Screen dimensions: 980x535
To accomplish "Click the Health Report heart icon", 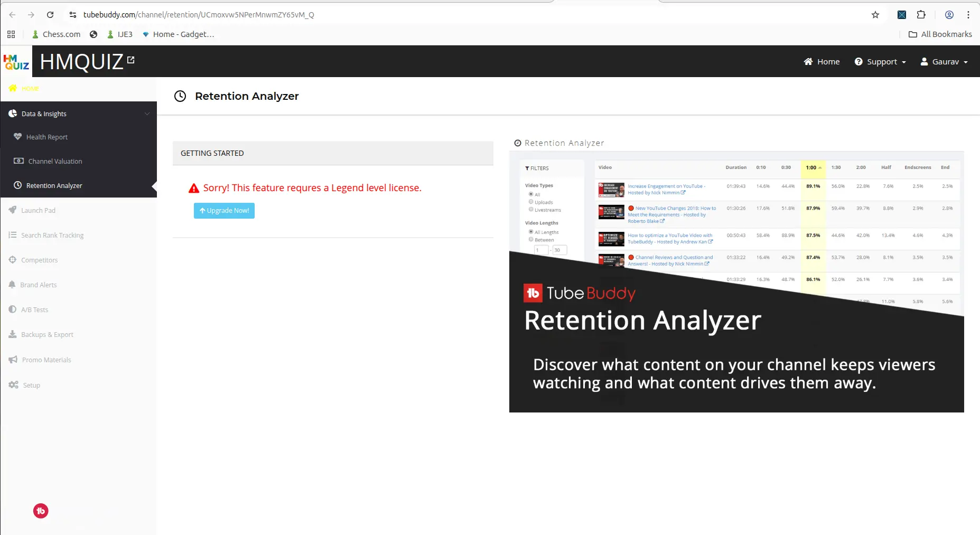I will point(18,137).
